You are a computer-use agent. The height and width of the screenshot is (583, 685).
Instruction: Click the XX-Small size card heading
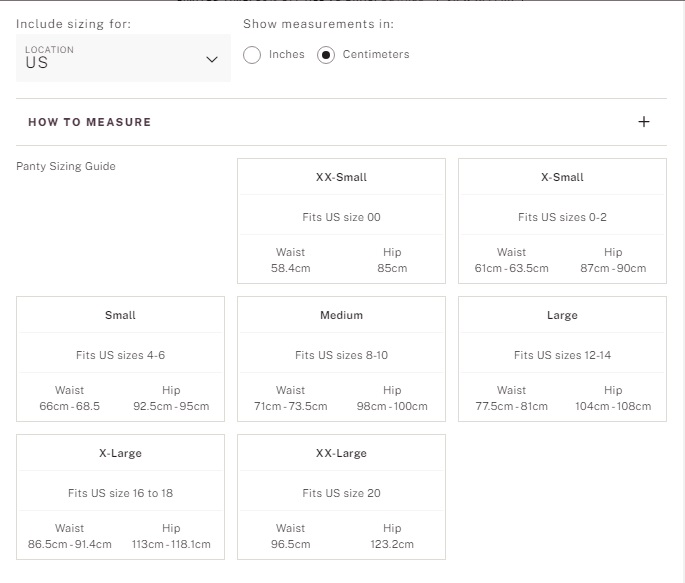pos(341,177)
